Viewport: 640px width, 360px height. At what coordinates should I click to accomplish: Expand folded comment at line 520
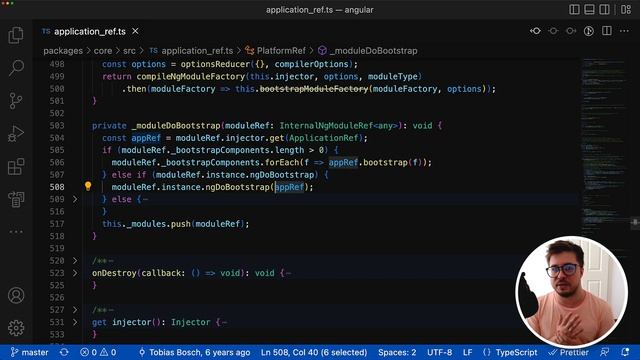75,260
